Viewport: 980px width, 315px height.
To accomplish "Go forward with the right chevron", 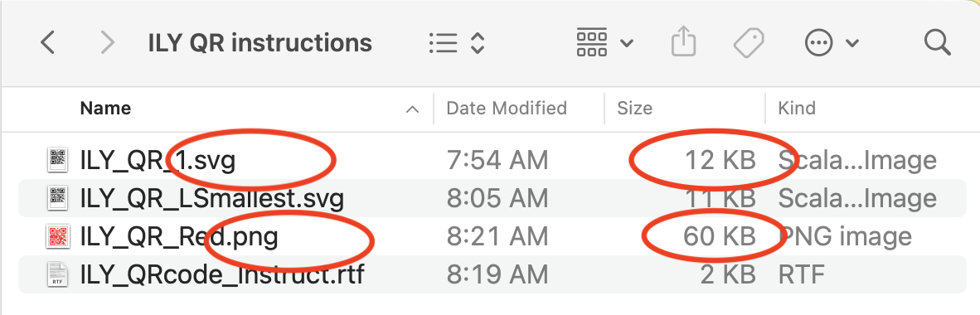I will 108,43.
